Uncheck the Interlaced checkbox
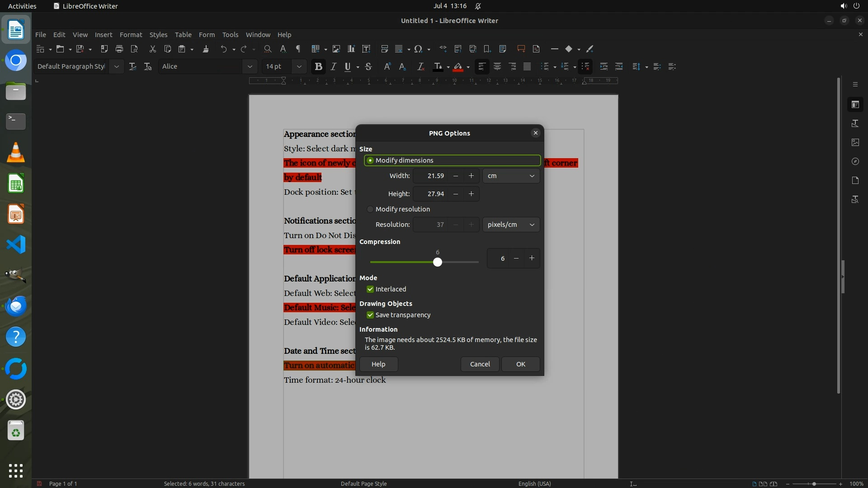Image resolution: width=868 pixels, height=488 pixels. (x=370, y=289)
